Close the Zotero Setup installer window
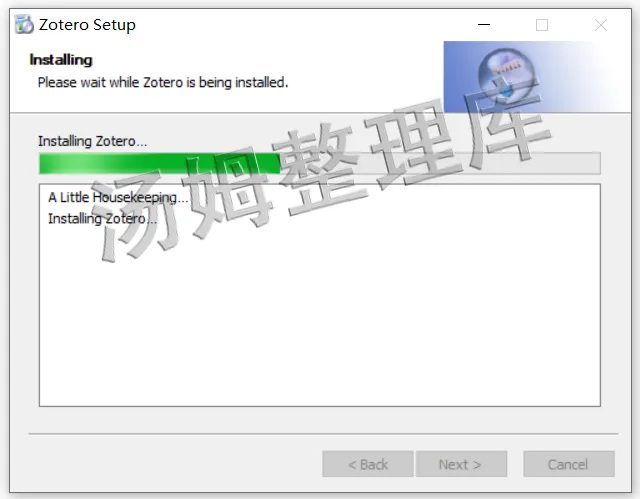Image resolution: width=640 pixels, height=499 pixels. coord(600,25)
